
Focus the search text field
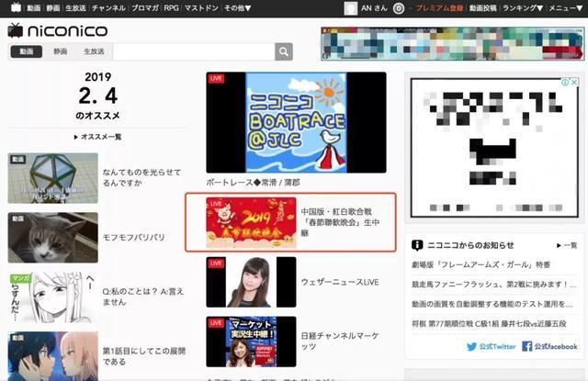194,51
